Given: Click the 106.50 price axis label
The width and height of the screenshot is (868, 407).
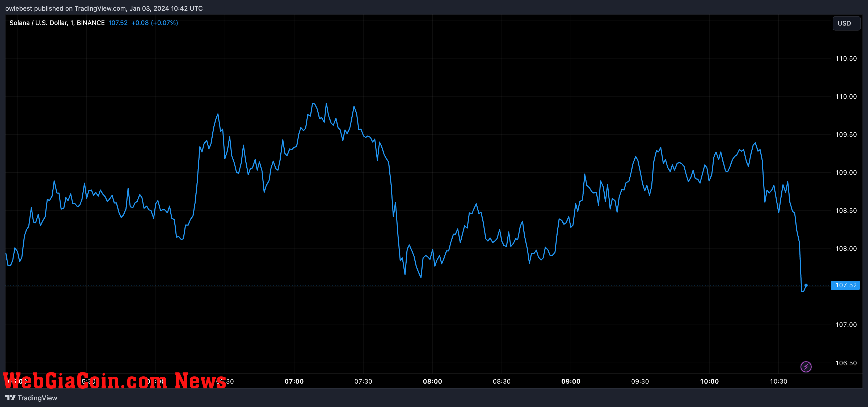Looking at the screenshot, I should [x=846, y=363].
